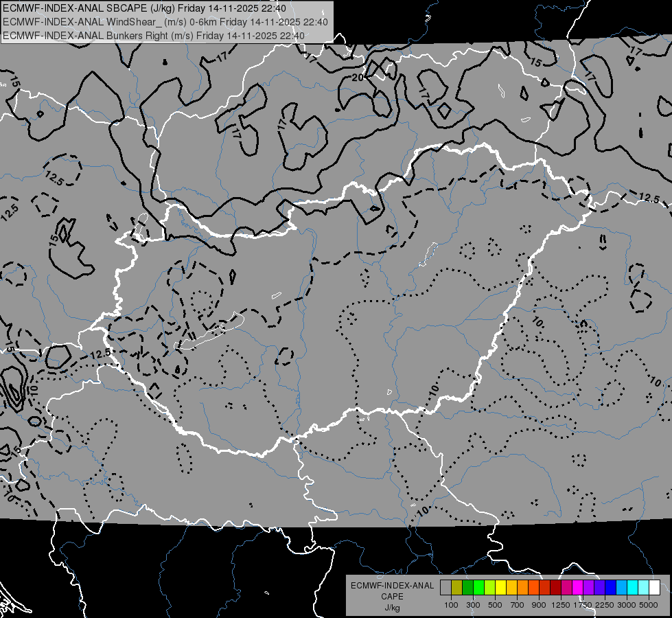Click the 2250 value in legend
The width and height of the screenshot is (672, 618).
pos(605,605)
